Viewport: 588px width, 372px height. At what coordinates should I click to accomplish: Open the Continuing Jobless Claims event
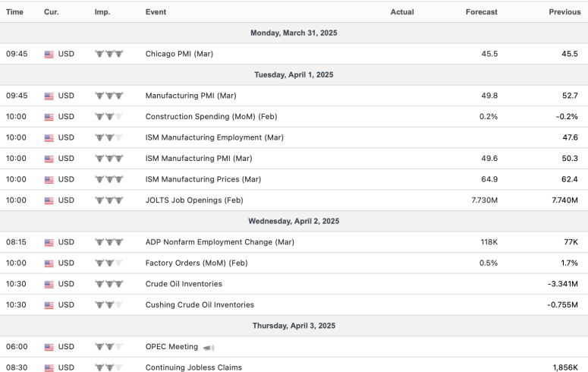(x=194, y=367)
